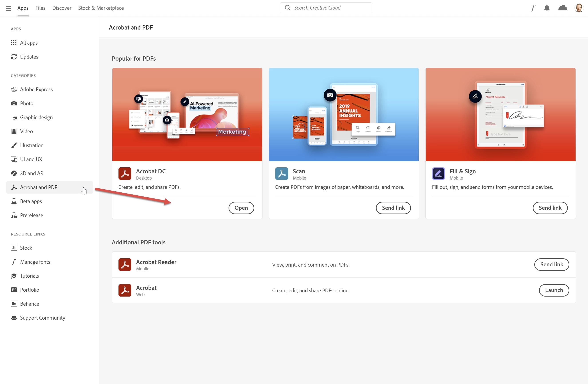Open the Manage fonts resource link
The height and width of the screenshot is (384, 588).
tap(35, 262)
